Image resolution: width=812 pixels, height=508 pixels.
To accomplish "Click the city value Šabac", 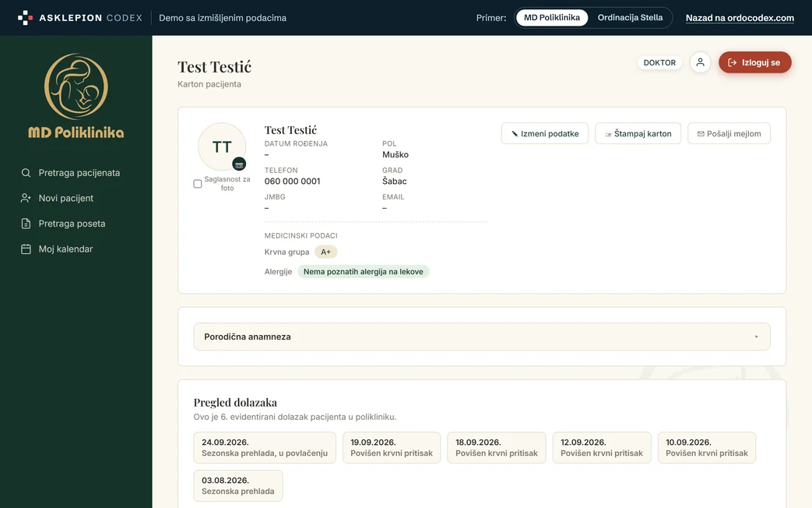I will [x=395, y=182].
